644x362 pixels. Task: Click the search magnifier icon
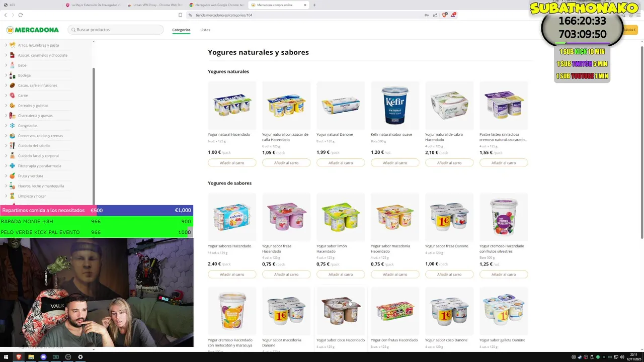coord(73,30)
